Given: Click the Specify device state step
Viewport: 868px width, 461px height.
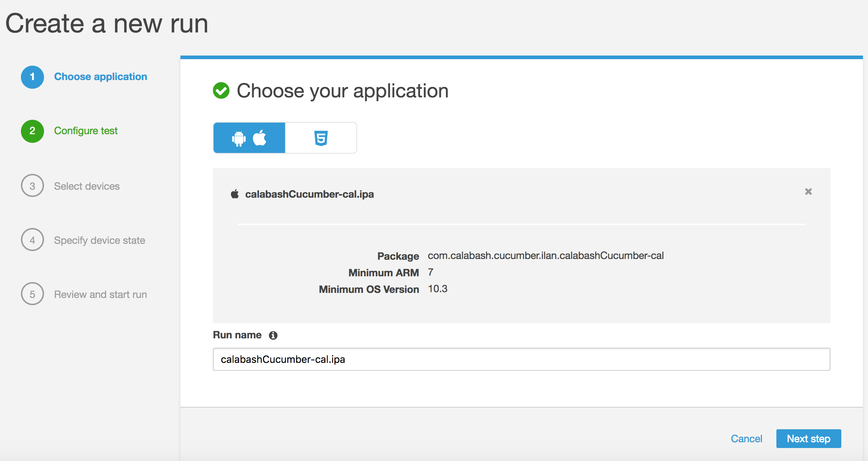Looking at the screenshot, I should coord(100,240).
